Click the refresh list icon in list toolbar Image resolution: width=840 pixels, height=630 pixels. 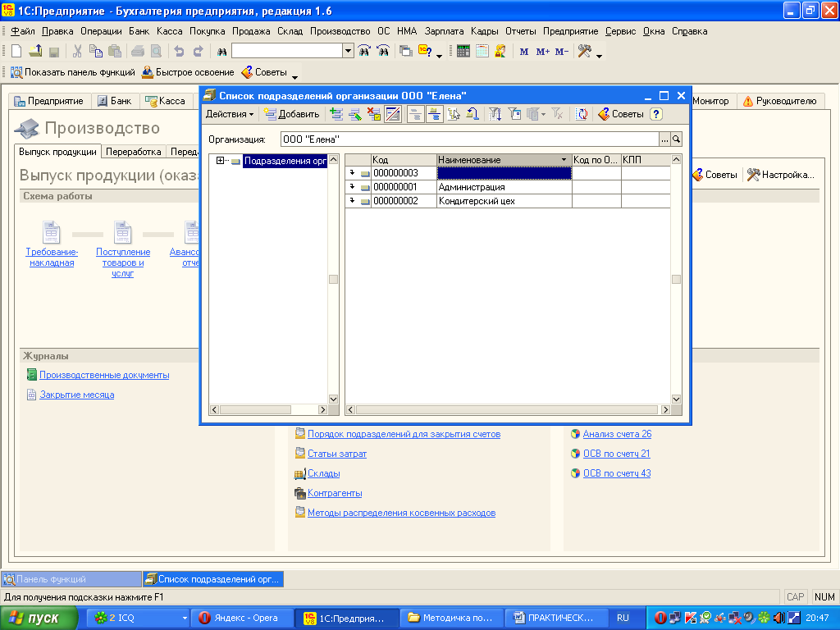click(582, 114)
